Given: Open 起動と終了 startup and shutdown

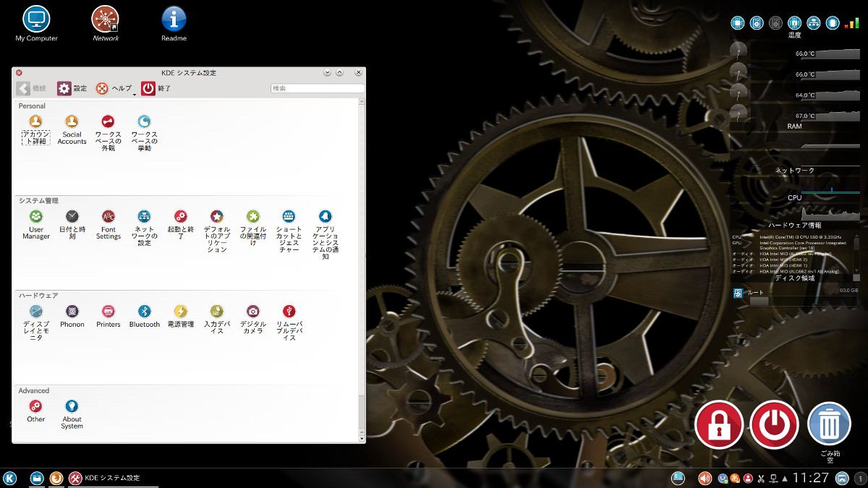Looking at the screenshot, I should click(180, 225).
